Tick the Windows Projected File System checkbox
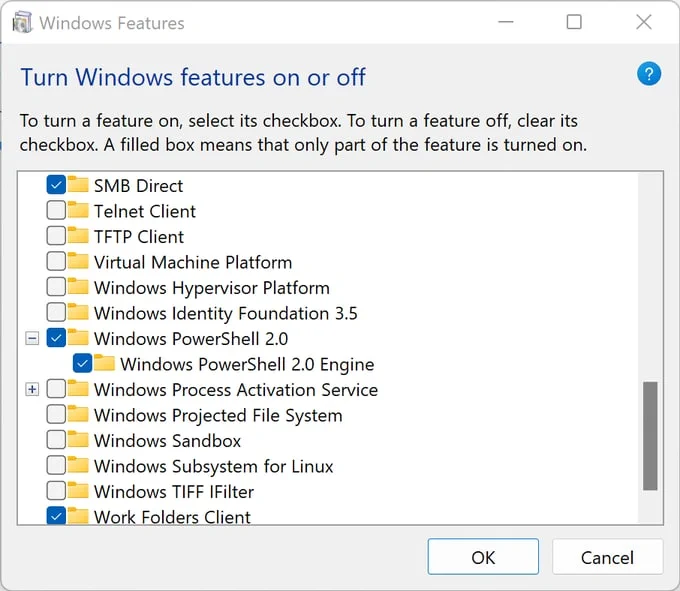Screen dimensions: 680x591 (56, 415)
